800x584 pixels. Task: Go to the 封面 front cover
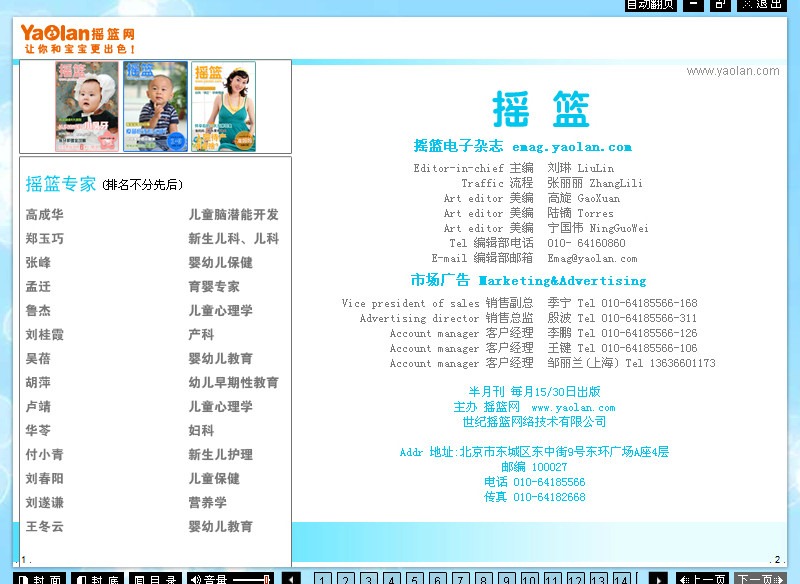pos(40,579)
